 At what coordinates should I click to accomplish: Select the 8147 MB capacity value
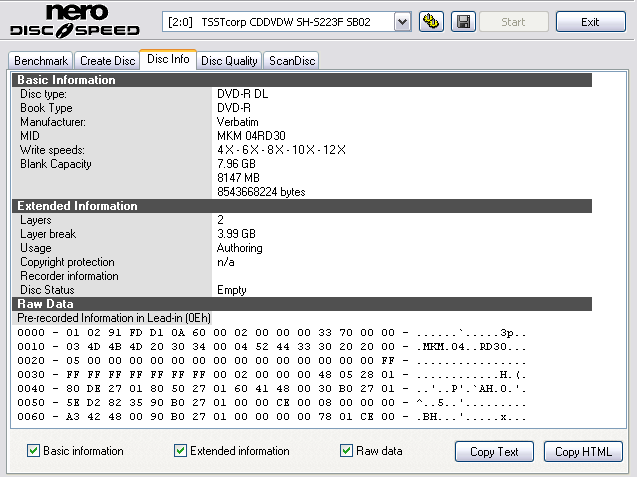pos(238,178)
